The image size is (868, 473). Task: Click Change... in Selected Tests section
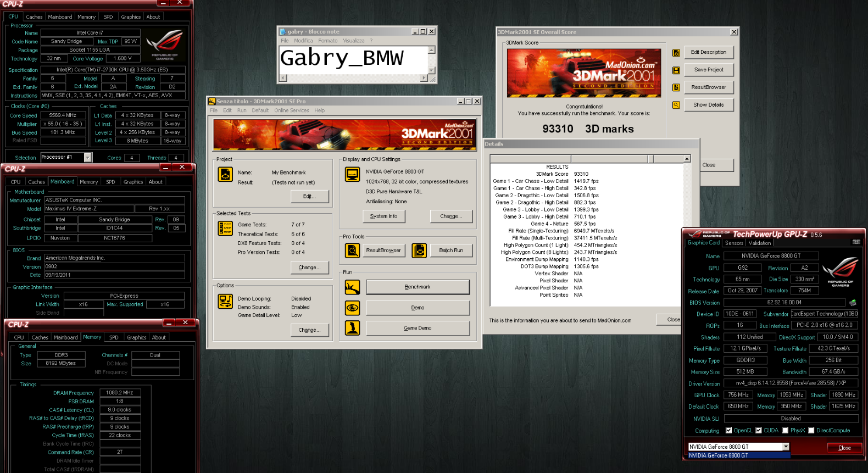tap(309, 268)
